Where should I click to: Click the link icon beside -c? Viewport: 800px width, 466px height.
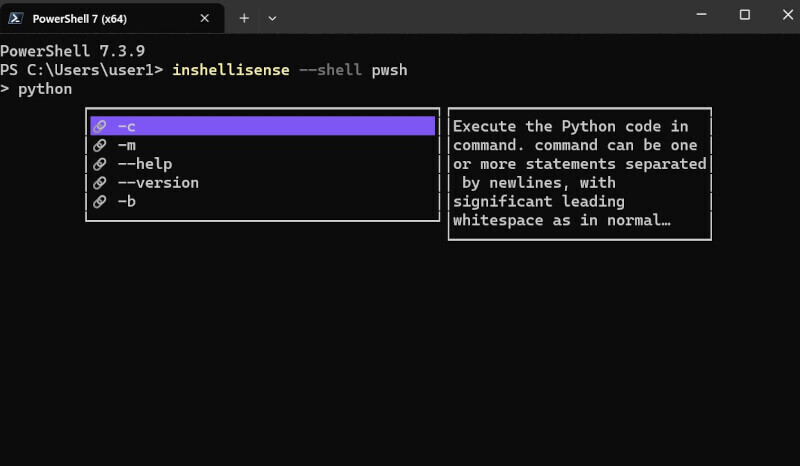point(99,126)
